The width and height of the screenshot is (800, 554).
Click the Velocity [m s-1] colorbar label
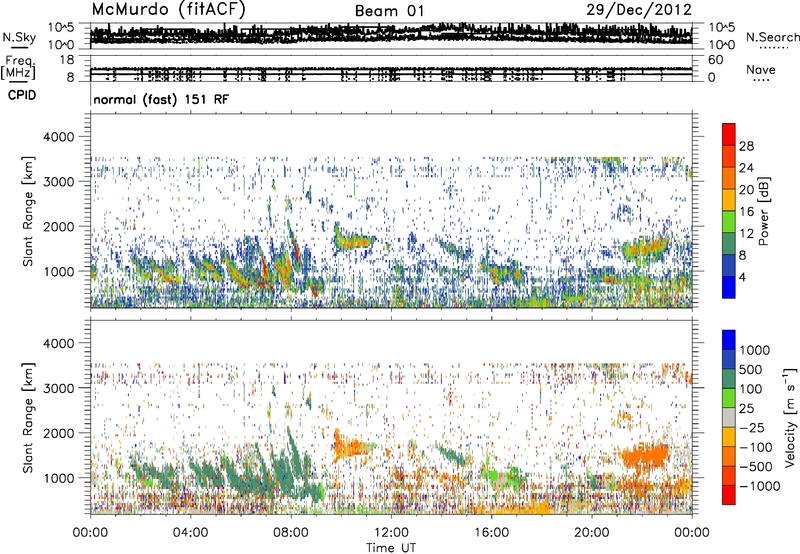click(790, 418)
